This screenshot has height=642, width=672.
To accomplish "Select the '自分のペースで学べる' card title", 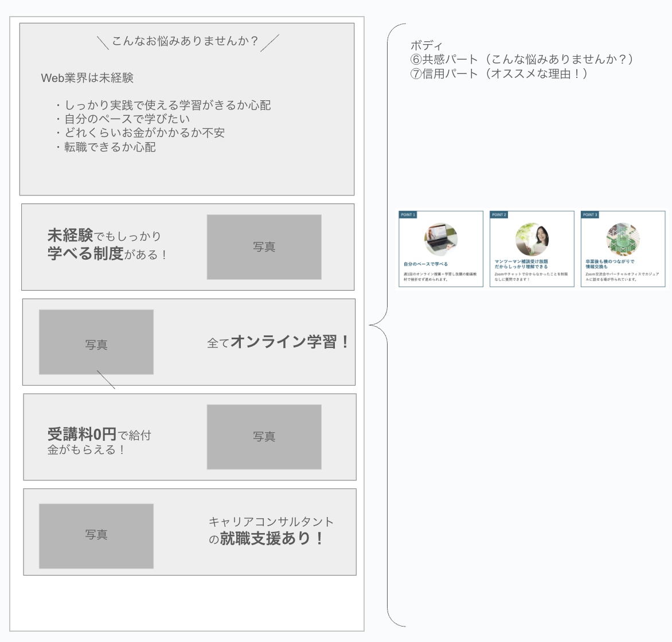I will point(425,264).
